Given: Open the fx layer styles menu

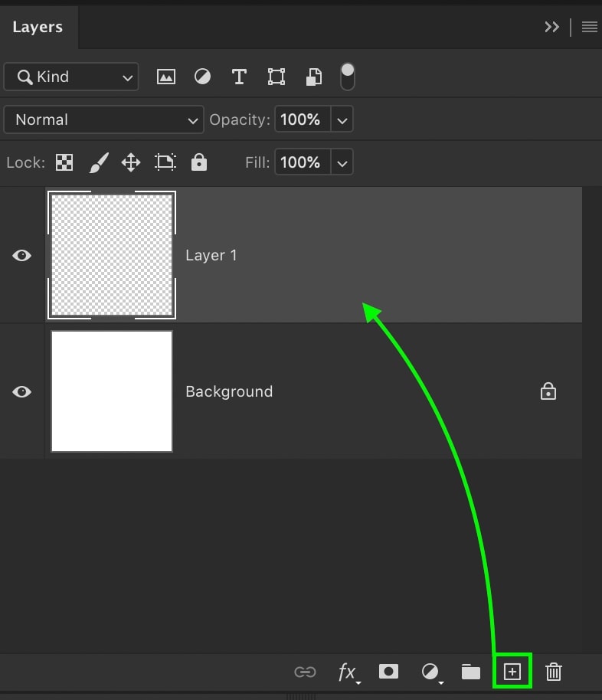Looking at the screenshot, I should (348, 672).
